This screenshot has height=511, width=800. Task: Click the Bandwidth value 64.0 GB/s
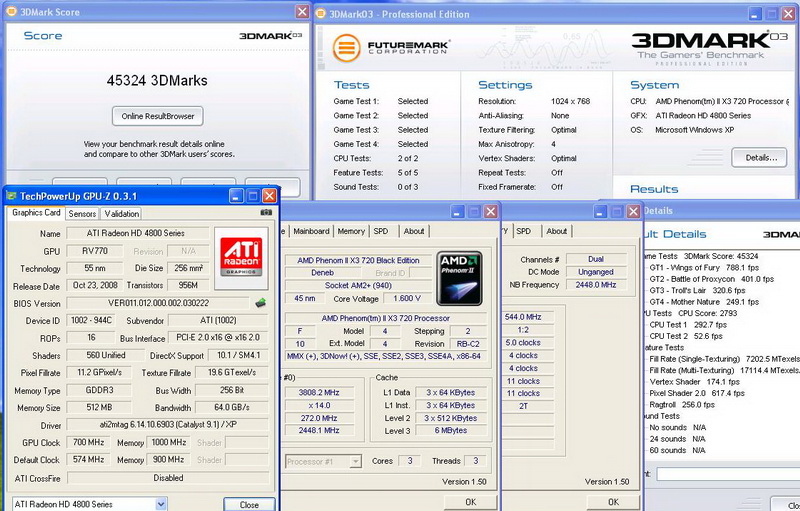(232, 407)
